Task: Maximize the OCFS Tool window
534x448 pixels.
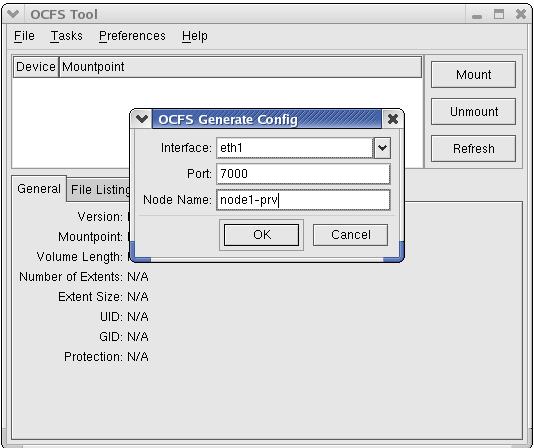Action: point(499,14)
